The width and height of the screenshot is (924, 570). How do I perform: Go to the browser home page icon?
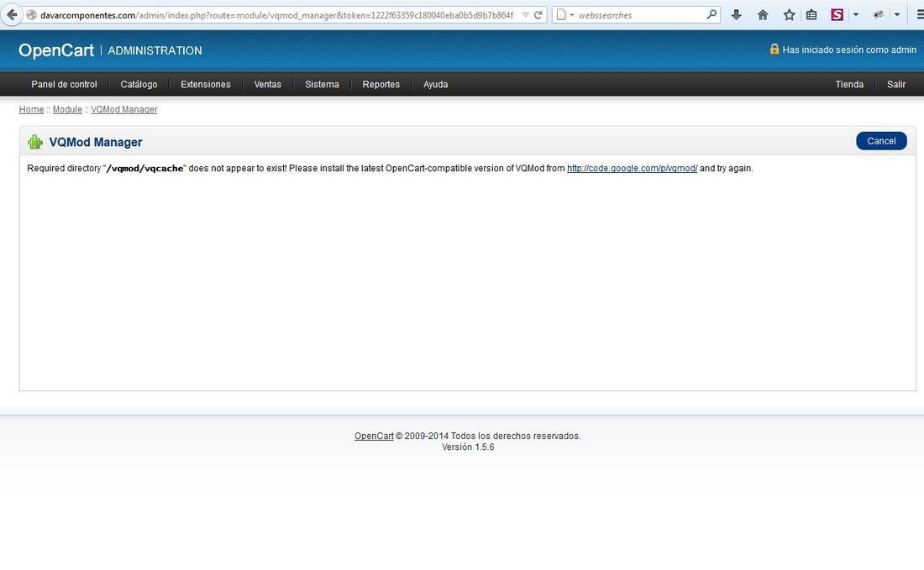(763, 15)
